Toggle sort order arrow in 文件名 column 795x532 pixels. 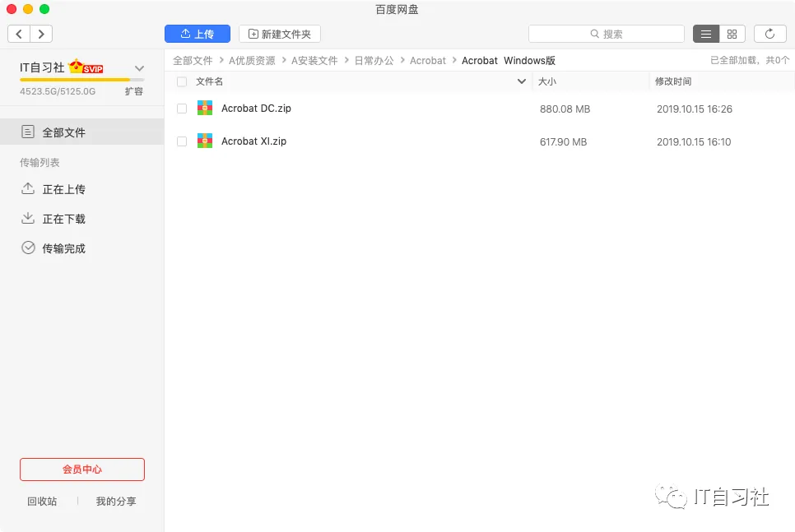coord(521,81)
